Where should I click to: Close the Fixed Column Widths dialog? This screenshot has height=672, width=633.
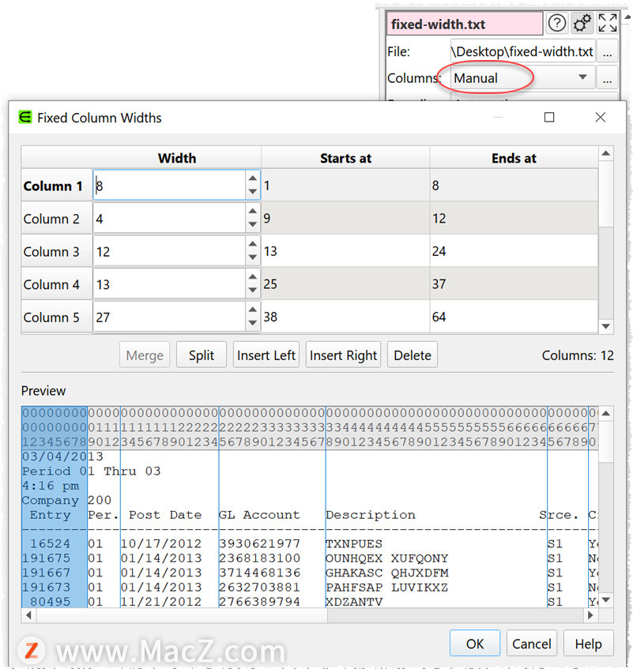click(600, 117)
